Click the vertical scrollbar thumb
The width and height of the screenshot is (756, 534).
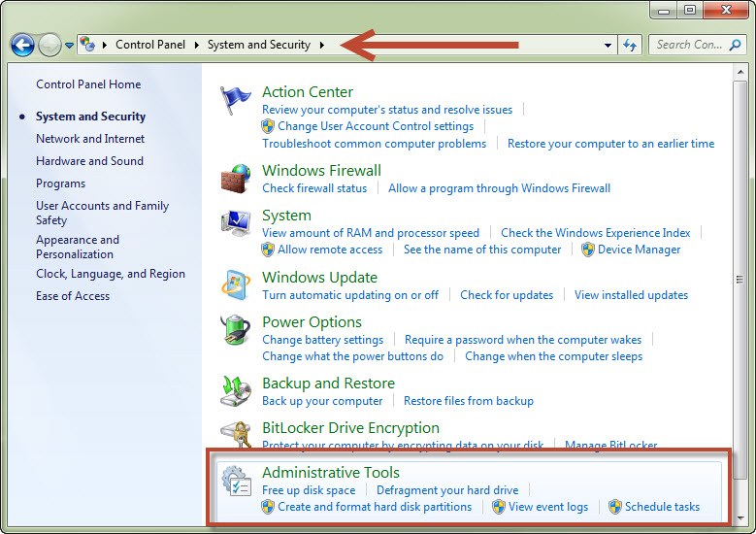(740, 280)
